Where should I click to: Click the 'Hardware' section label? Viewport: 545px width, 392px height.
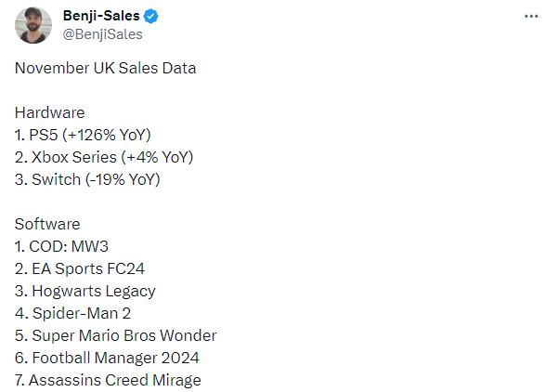point(50,112)
